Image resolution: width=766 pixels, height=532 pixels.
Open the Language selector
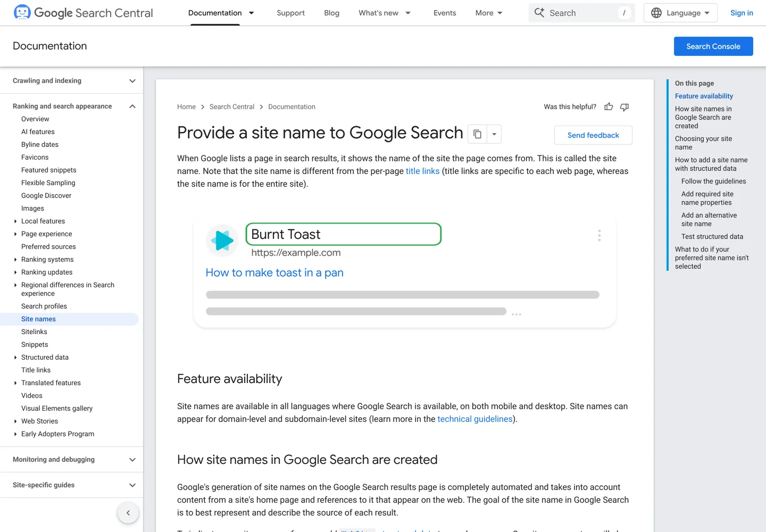click(680, 13)
